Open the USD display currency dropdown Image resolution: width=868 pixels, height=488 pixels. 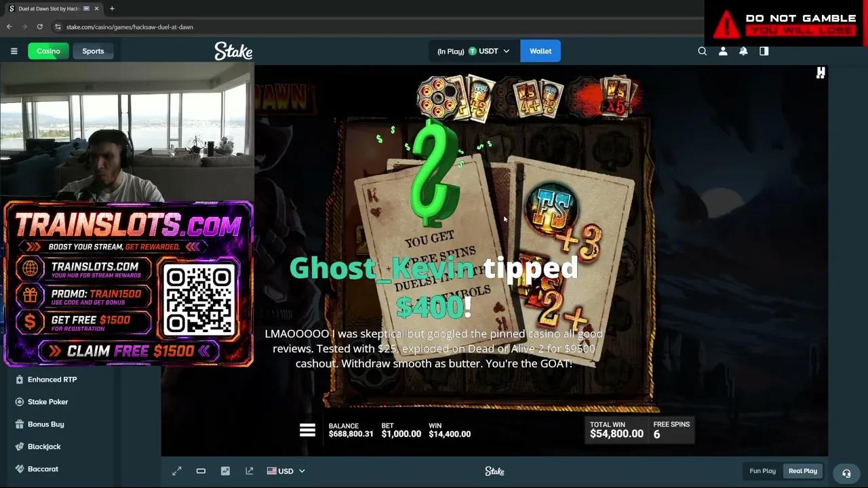(285, 471)
